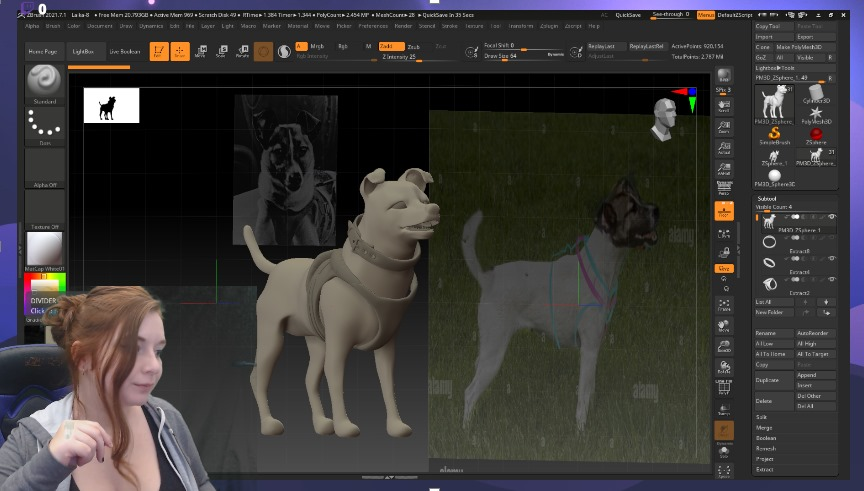Select the Cylinder3D tool
The height and width of the screenshot is (491, 864).
(x=816, y=94)
